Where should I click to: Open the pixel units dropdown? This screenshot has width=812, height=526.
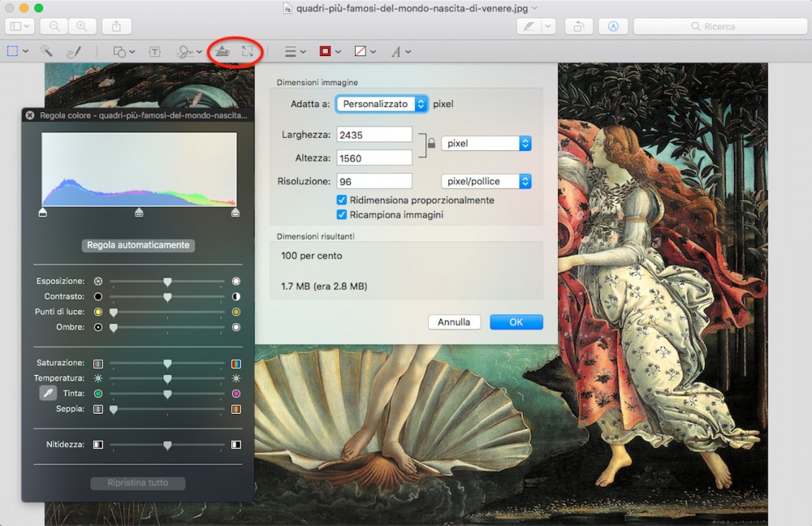pyautogui.click(x=485, y=143)
